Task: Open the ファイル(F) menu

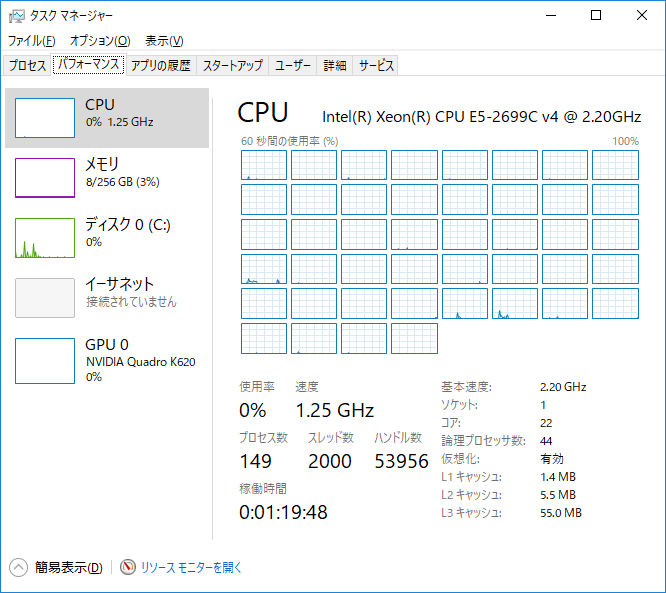Action: coord(31,41)
